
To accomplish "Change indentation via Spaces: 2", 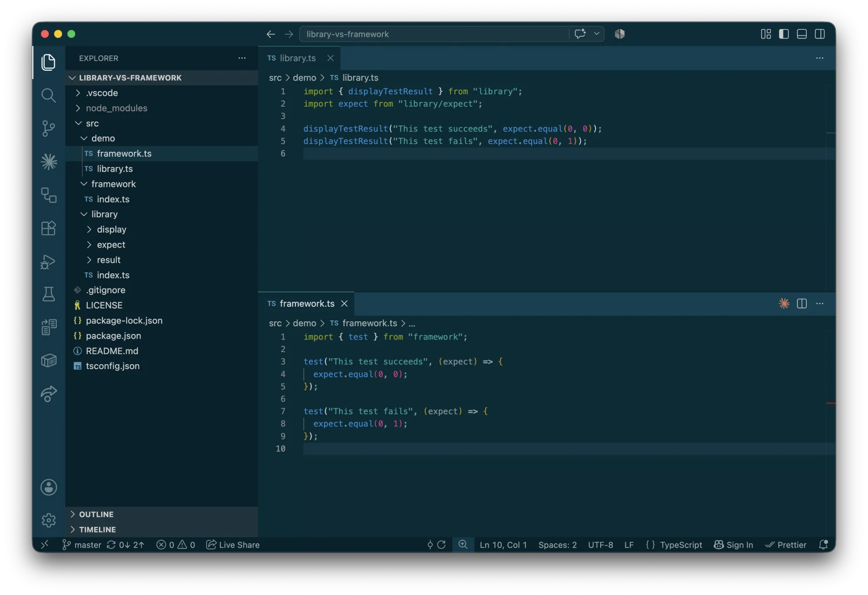I will click(x=558, y=545).
